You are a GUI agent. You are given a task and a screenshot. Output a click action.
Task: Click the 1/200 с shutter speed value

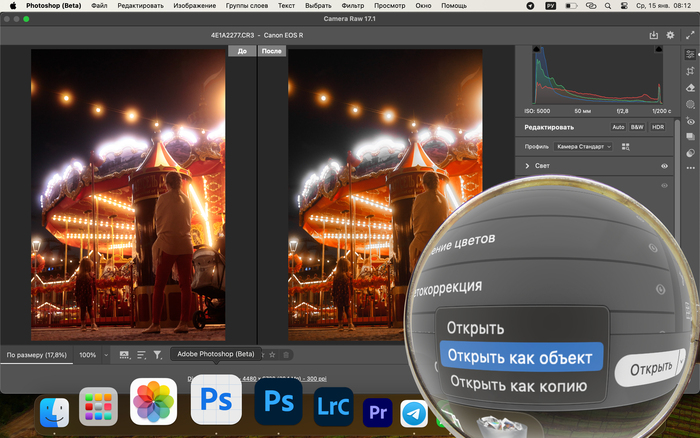tap(661, 111)
